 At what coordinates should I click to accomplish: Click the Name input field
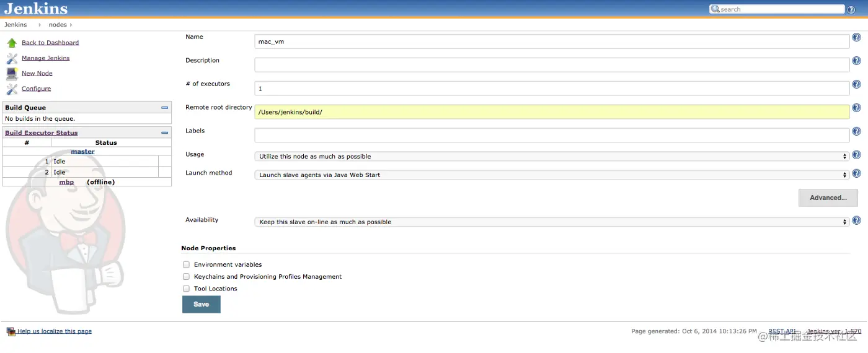(x=552, y=41)
